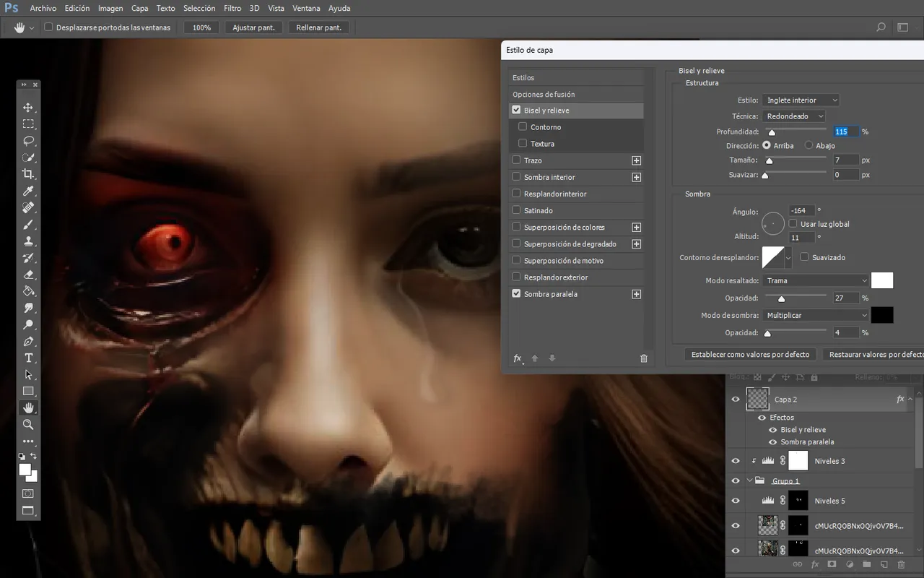Screen dimensions: 924x578
Task: Select the History Brush tool
Action: [28, 258]
